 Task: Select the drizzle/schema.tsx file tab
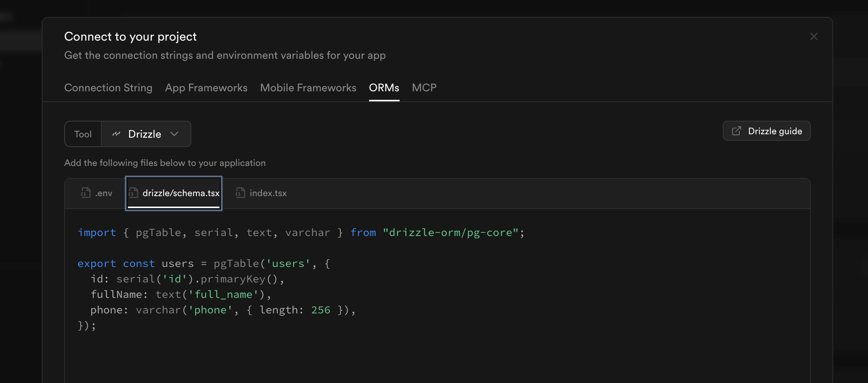[174, 193]
